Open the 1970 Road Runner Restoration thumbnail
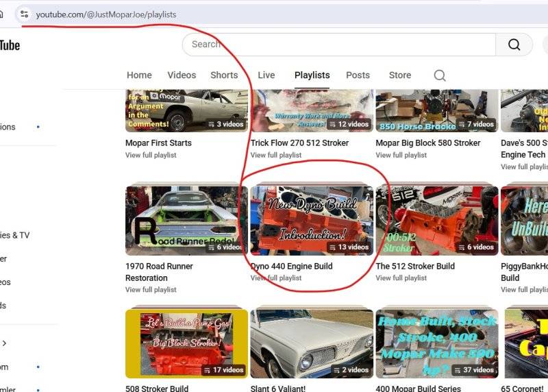The image size is (548, 392). 184,221
